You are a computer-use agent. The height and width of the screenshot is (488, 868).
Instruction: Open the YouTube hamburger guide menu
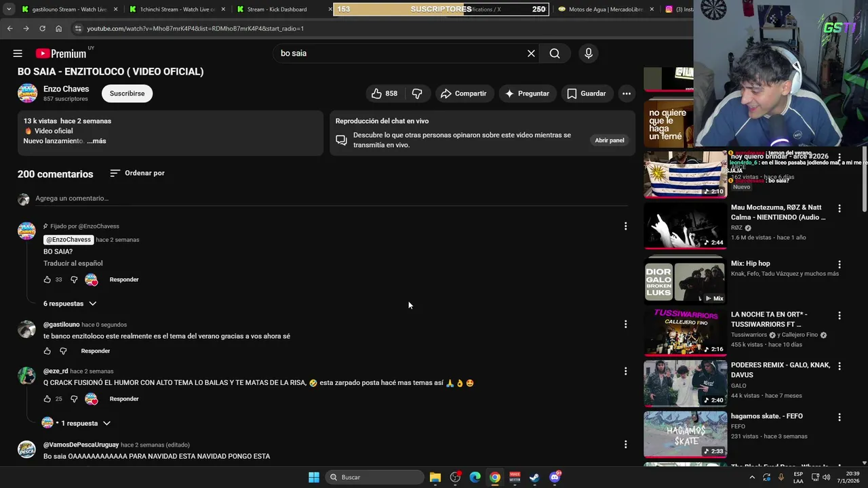point(18,54)
